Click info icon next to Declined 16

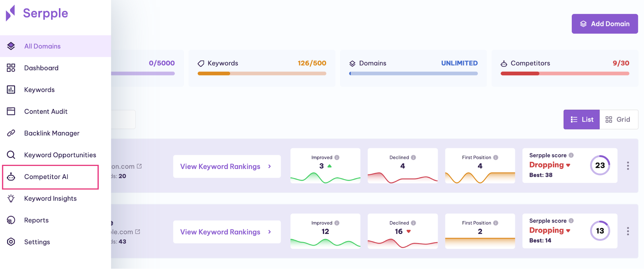point(413,223)
